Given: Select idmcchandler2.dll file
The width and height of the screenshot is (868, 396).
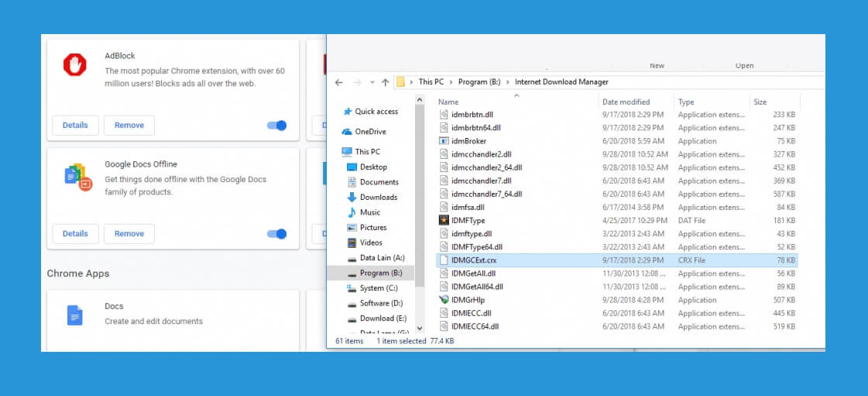Looking at the screenshot, I should click(617, 154).
